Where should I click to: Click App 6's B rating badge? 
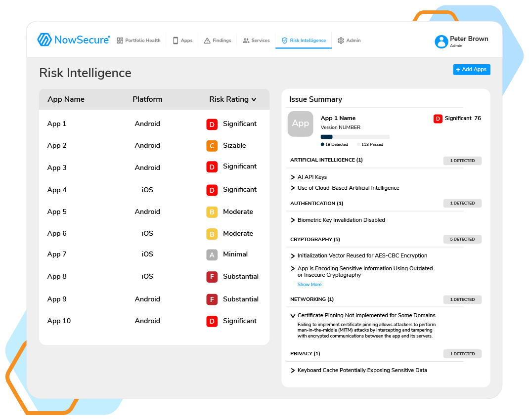(x=212, y=234)
